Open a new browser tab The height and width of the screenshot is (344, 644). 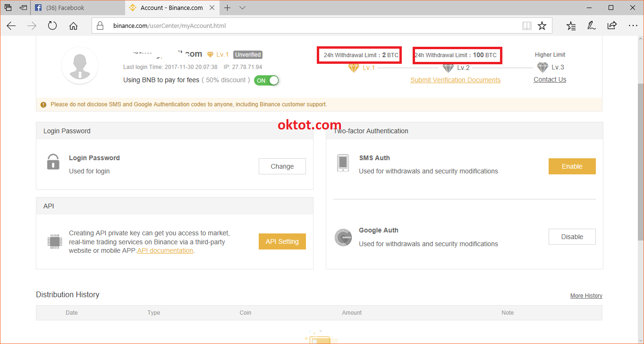228,8
